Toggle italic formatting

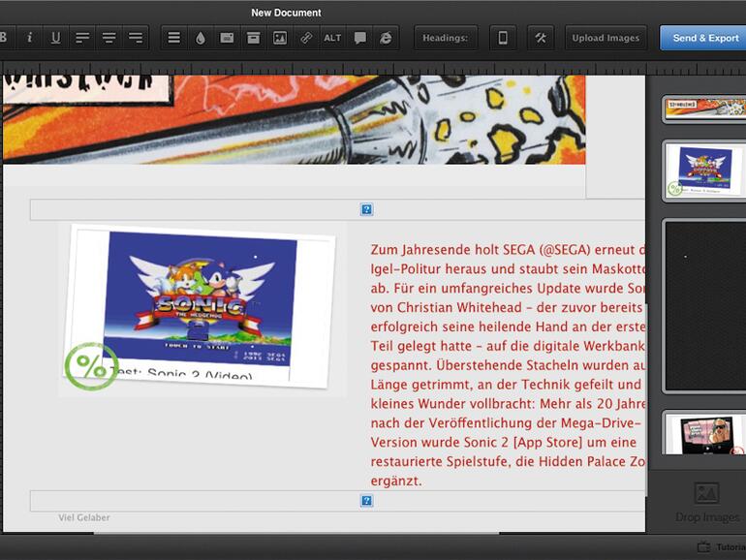29,38
